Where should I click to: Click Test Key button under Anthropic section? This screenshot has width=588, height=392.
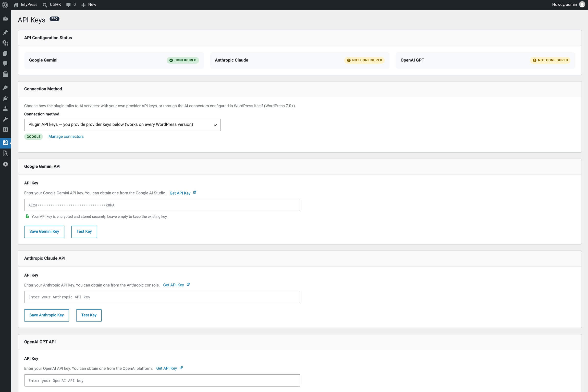pos(89,315)
